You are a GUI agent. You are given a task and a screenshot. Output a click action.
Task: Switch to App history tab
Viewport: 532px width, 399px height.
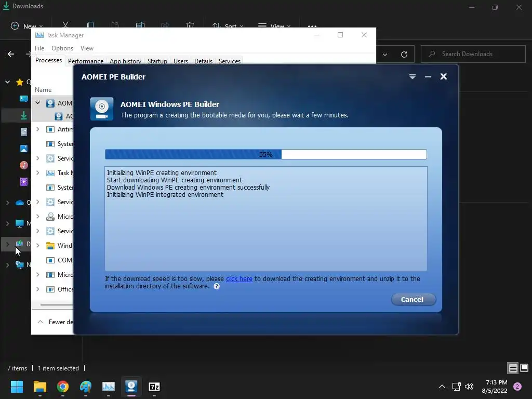point(125,61)
